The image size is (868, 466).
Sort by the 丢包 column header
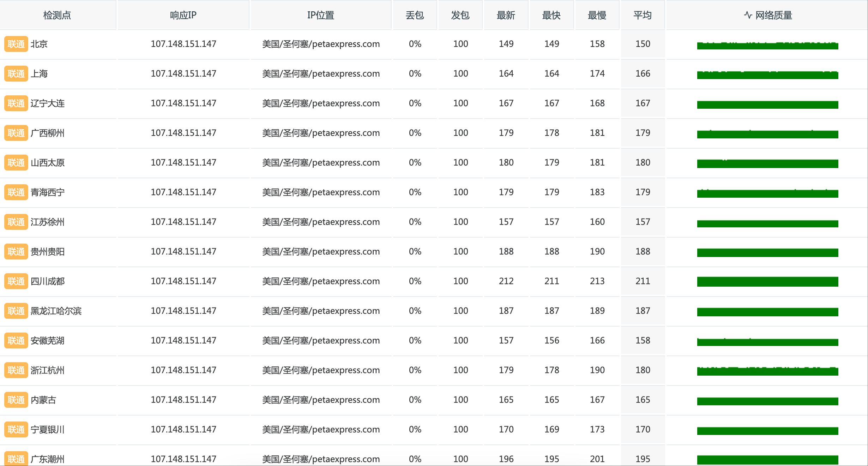tap(415, 15)
